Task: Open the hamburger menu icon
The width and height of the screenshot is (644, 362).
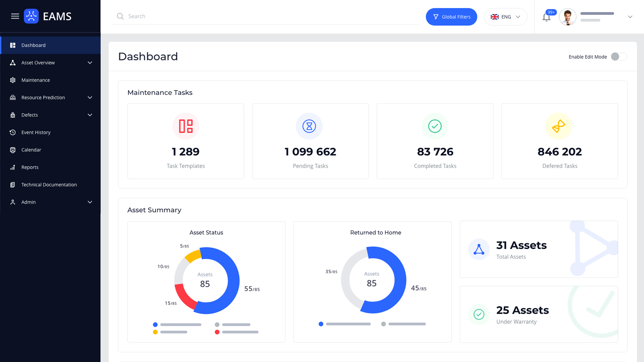Action: pyautogui.click(x=15, y=16)
